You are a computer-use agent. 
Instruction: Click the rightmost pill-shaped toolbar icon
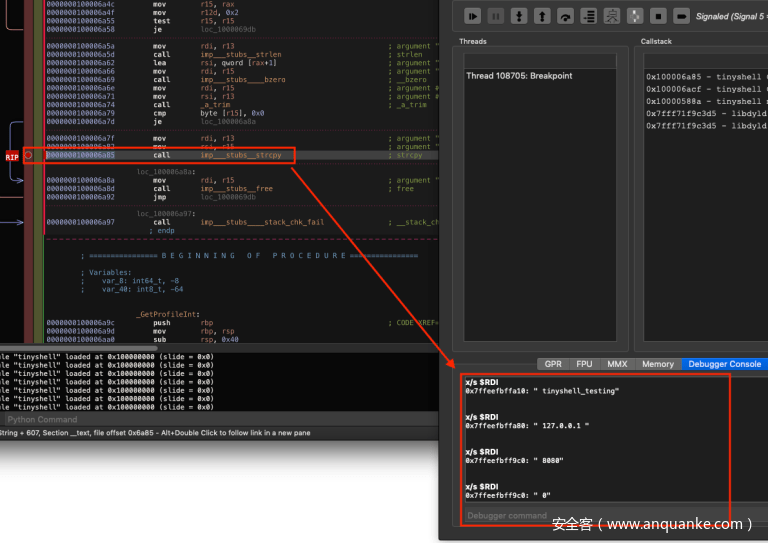(681, 16)
